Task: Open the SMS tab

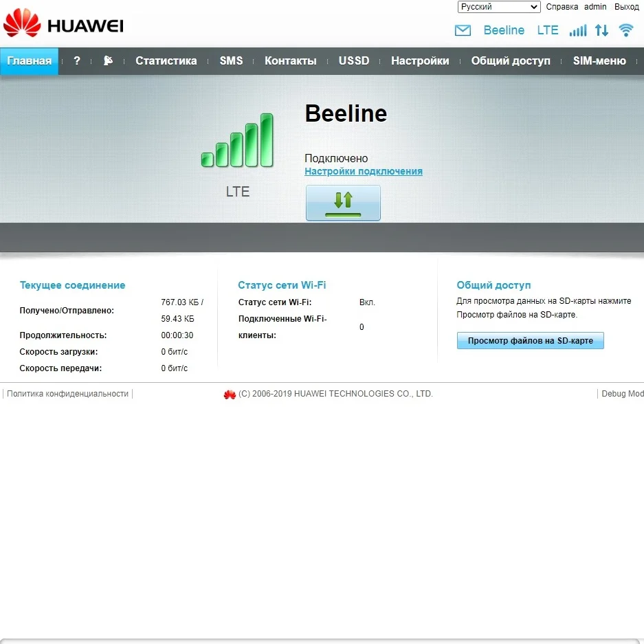Action: tap(231, 60)
